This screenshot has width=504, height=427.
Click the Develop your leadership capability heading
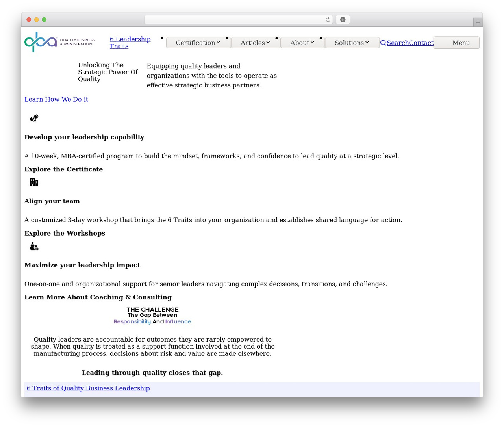click(84, 137)
